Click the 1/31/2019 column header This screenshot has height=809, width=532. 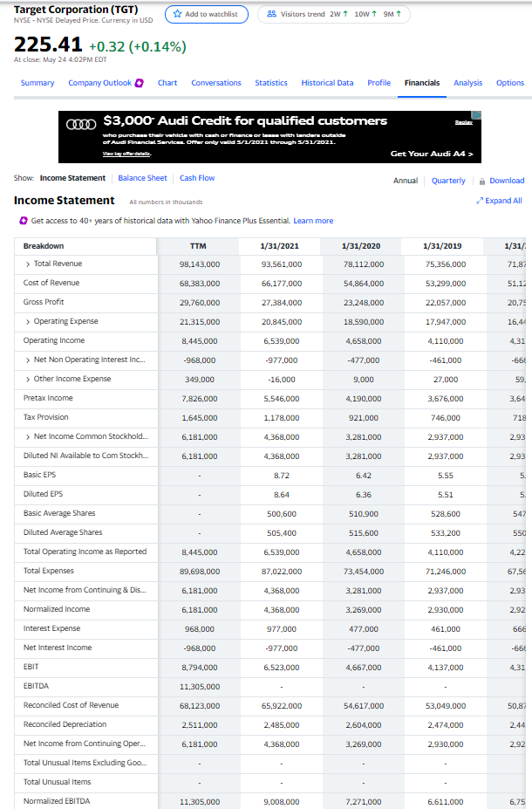pos(442,246)
